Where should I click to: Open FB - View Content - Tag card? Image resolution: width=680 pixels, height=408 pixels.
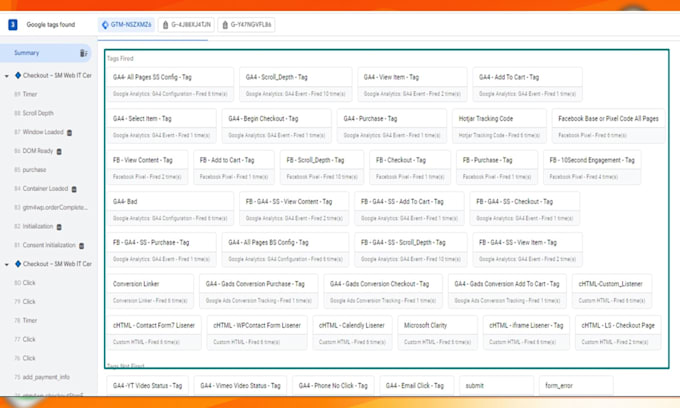(x=147, y=167)
